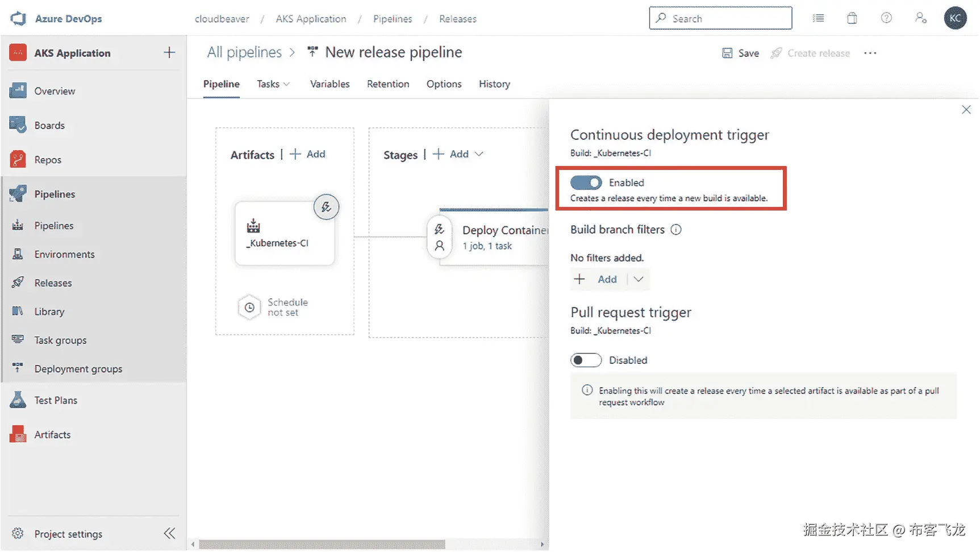980x552 pixels.
Task: Click the plus icon beside AKS Application
Action: [169, 53]
